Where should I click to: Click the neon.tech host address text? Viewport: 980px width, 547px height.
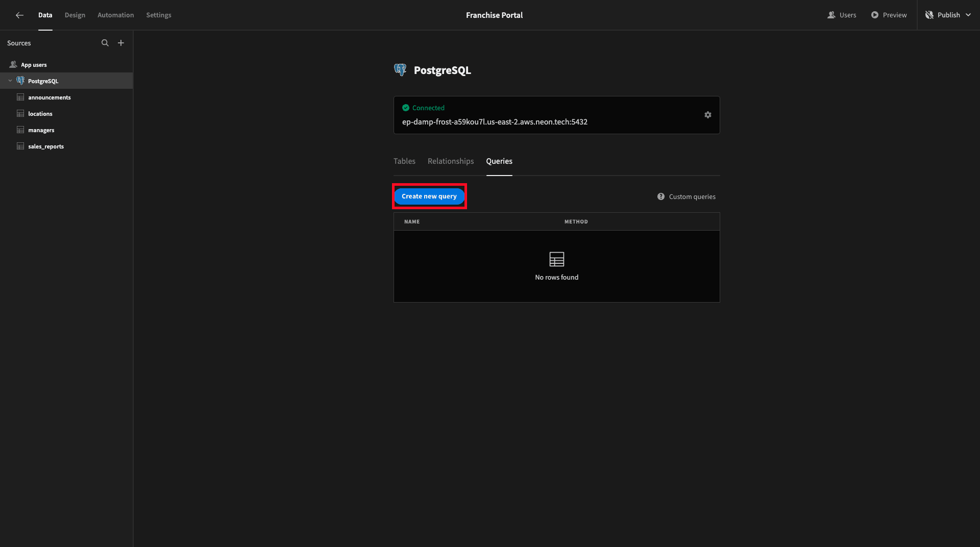[495, 122]
